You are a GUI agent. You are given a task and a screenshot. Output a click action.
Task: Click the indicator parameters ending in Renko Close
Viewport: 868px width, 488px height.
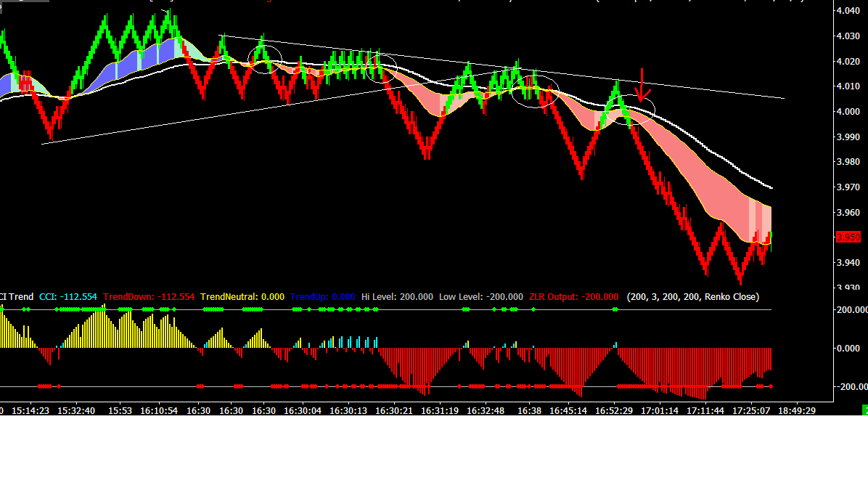[x=693, y=297]
